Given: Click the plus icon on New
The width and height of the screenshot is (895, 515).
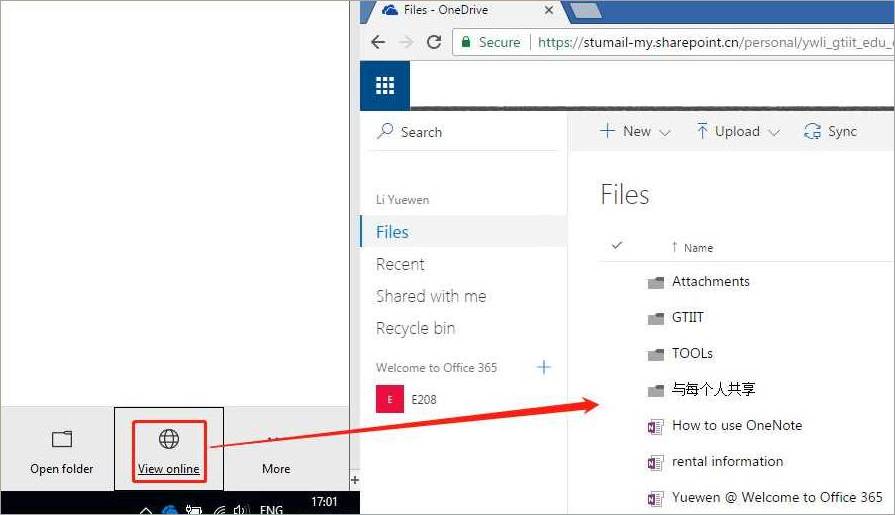Looking at the screenshot, I should [x=607, y=131].
